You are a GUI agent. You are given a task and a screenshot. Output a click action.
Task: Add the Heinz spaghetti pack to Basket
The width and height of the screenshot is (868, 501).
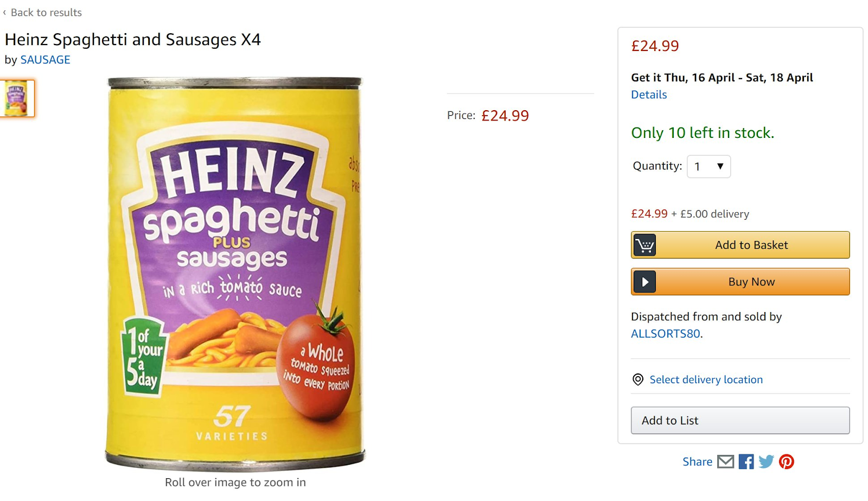[751, 245]
